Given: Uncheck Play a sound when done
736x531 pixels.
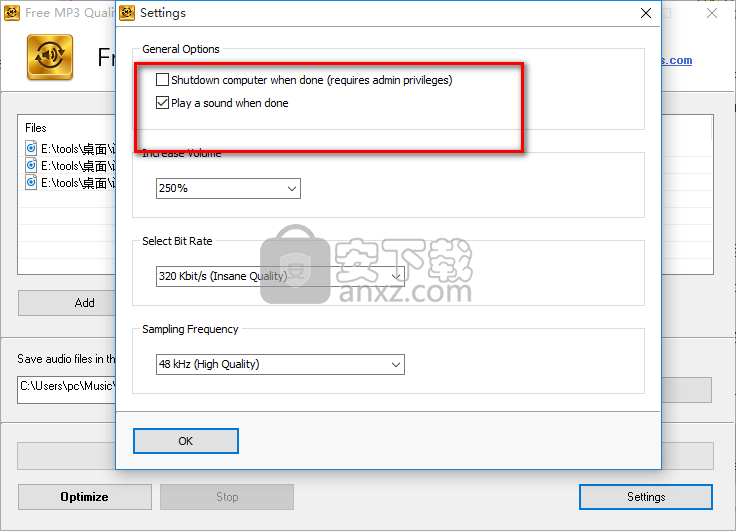Looking at the screenshot, I should click(162, 103).
